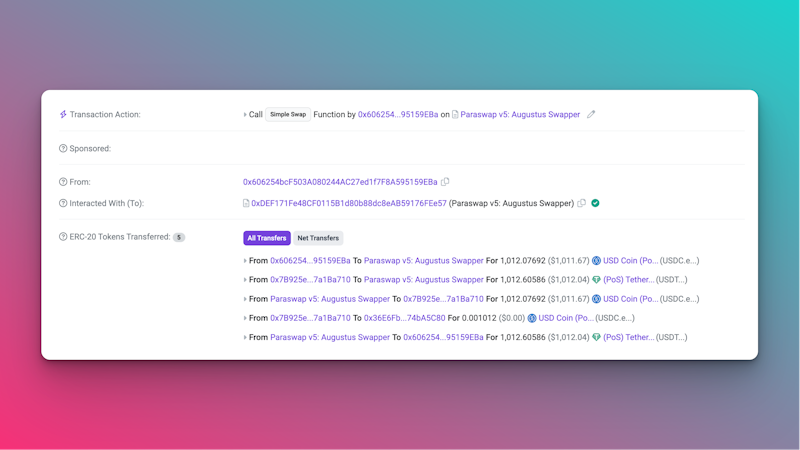The image size is (800, 450).
Task: Switch to the Net Transfers tab
Action: pyautogui.click(x=318, y=238)
